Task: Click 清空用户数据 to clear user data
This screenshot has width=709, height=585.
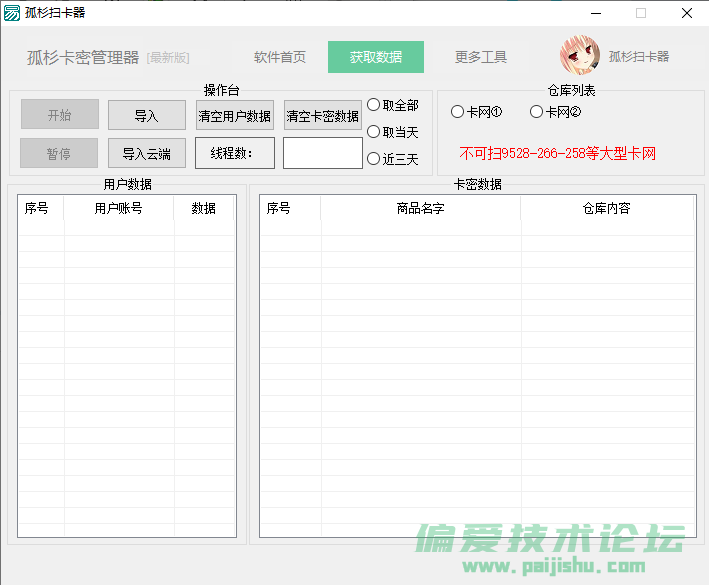Action: 235,116
